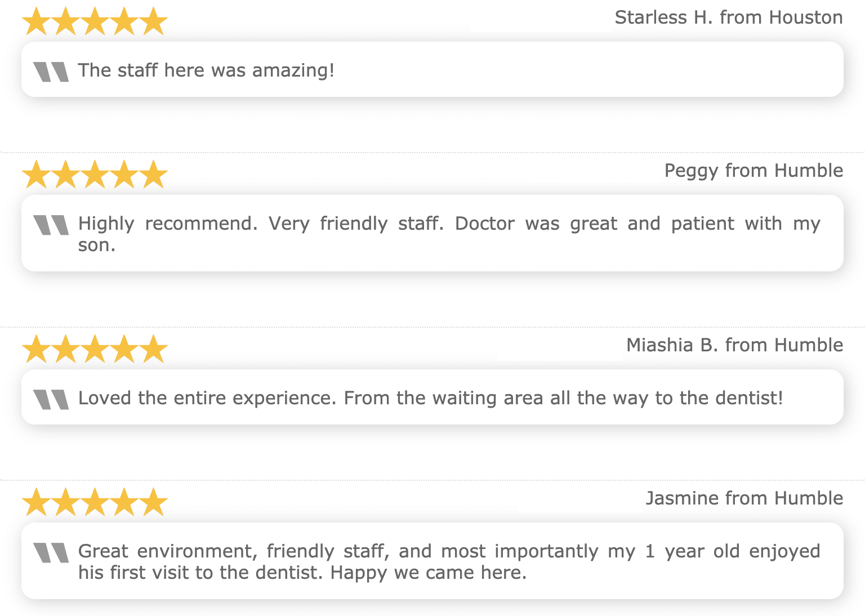Screen dimensions: 865x616
Task: Click the review text 'Great environment, friendly staff'
Action: point(449,562)
